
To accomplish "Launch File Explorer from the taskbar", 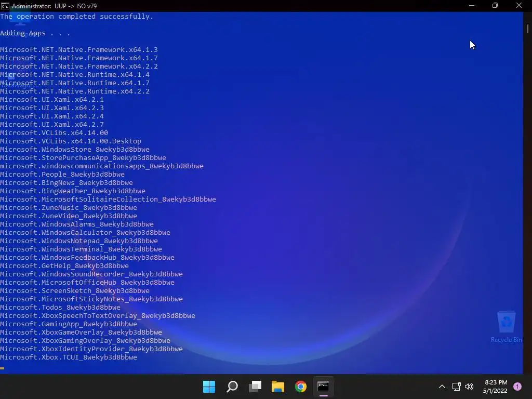I will [x=278, y=387].
